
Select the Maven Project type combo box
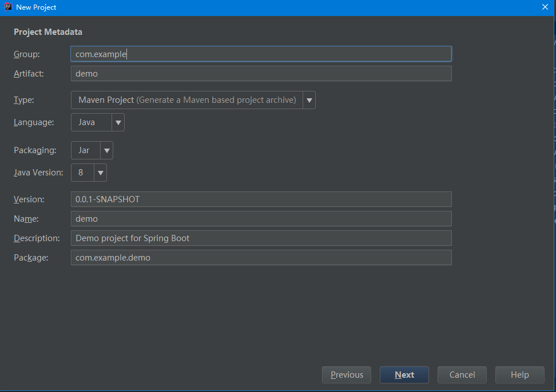187,100
